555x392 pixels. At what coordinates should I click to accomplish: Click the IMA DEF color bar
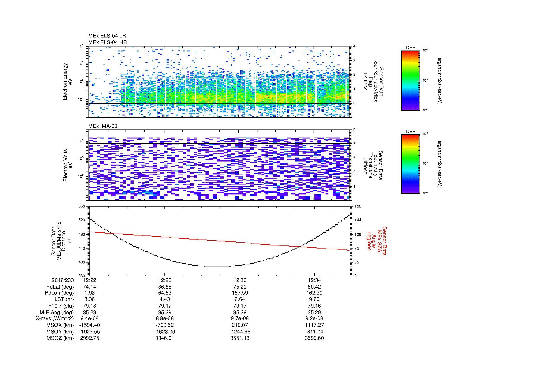(x=410, y=164)
